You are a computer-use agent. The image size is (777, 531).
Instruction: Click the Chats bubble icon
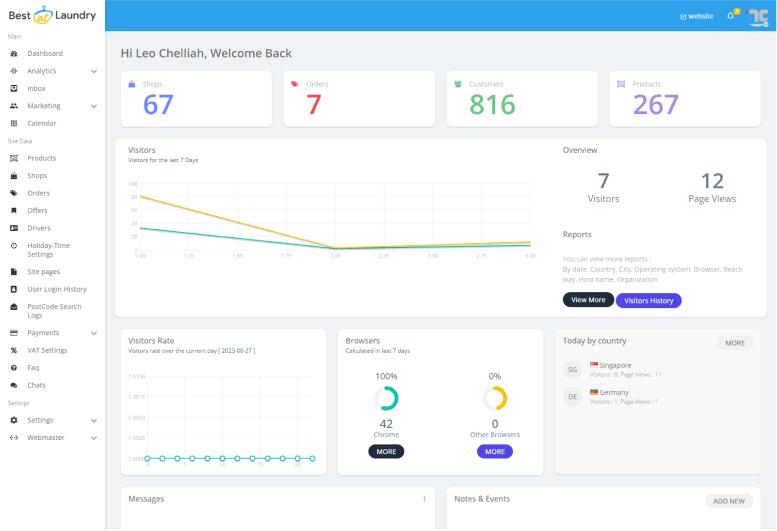(x=14, y=385)
